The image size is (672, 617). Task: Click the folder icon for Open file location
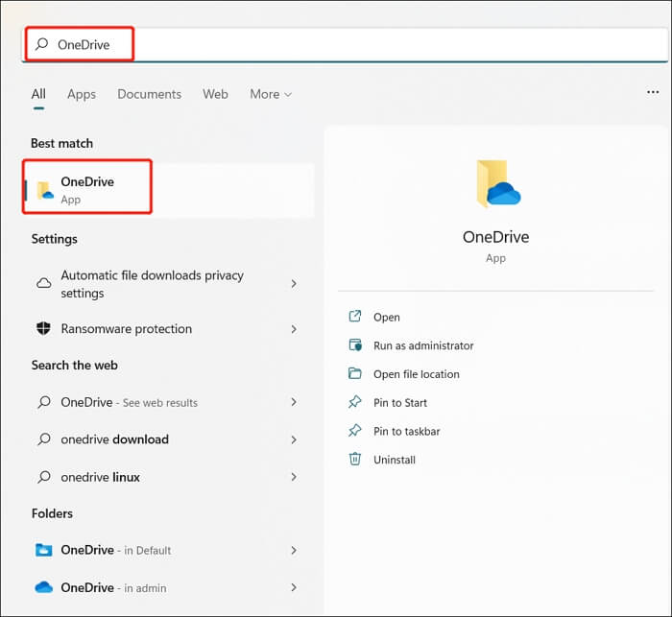[355, 374]
